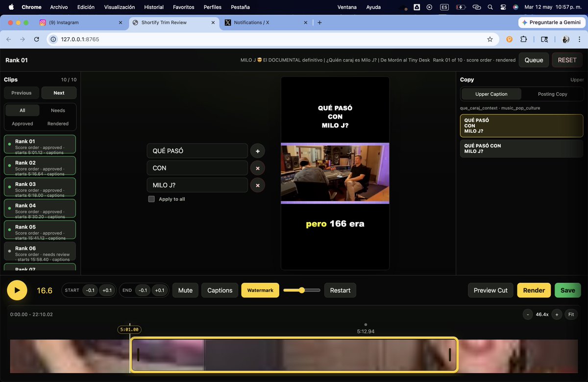
Task: Add a caption line with the plus button
Action: coord(258,151)
